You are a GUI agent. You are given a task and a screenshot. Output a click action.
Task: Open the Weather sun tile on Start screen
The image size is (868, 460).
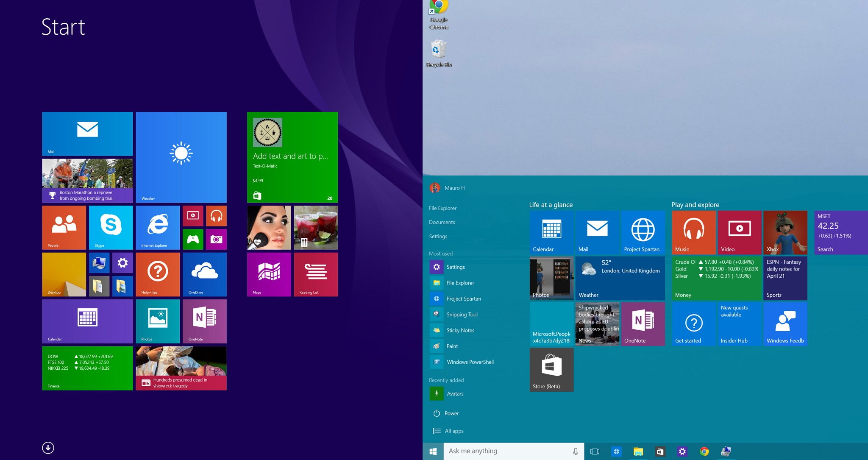tap(181, 157)
